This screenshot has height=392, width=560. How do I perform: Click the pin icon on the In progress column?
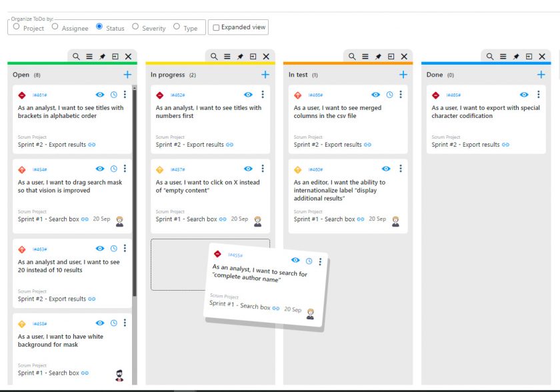[x=241, y=56]
